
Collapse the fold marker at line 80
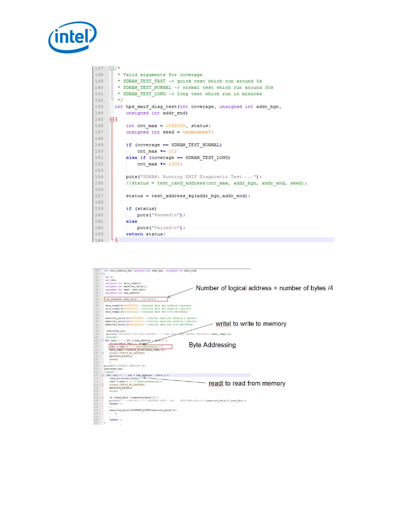[103, 274]
